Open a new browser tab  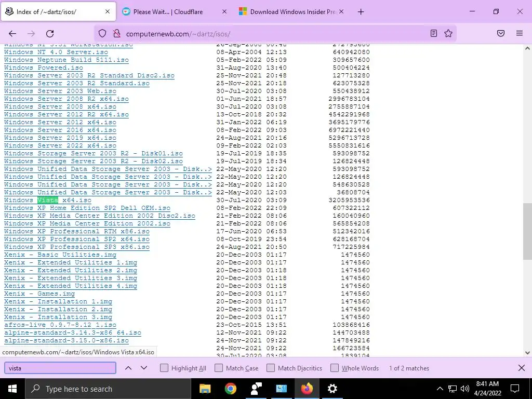coord(361,12)
